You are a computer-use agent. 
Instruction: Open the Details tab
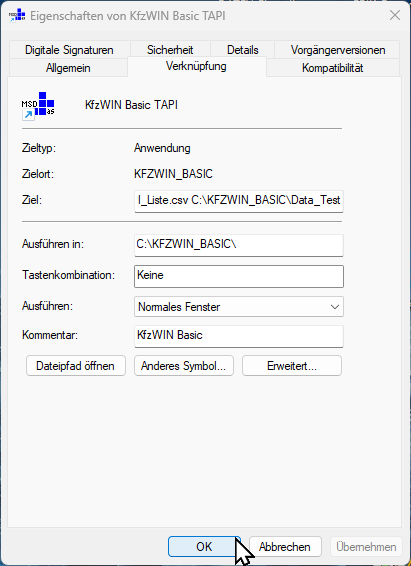pos(242,50)
